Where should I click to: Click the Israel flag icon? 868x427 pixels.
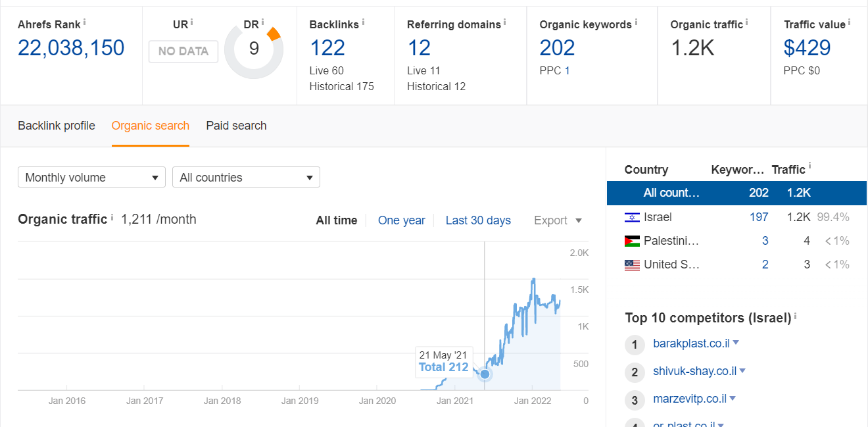tap(631, 218)
